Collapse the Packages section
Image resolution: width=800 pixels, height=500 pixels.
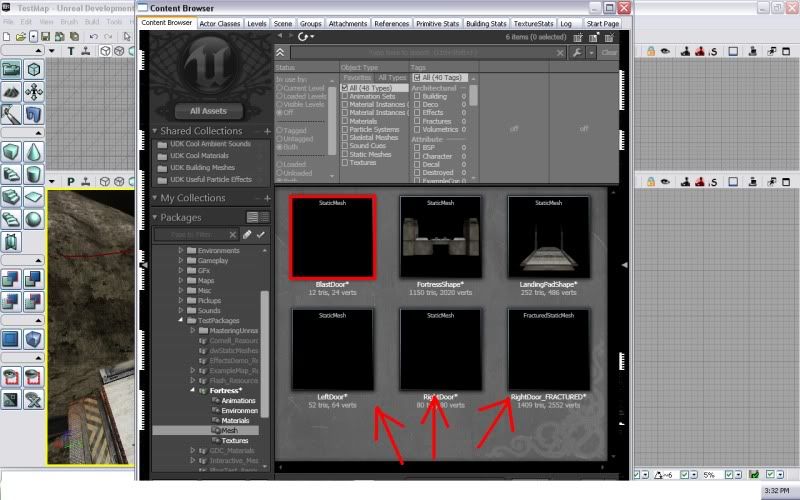[x=155, y=217]
